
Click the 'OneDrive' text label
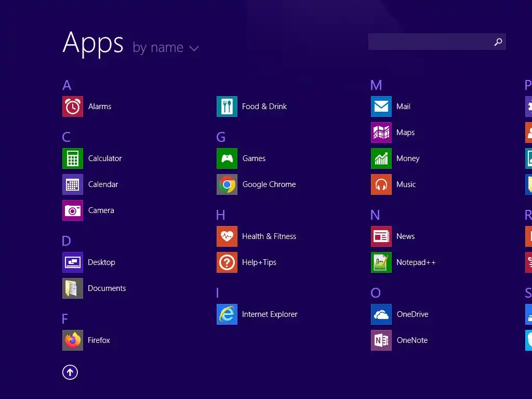click(x=413, y=314)
